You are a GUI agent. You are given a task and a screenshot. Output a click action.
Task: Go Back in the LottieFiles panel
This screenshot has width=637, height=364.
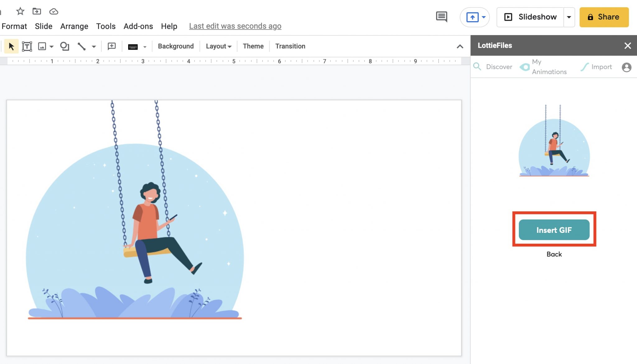[x=554, y=254]
